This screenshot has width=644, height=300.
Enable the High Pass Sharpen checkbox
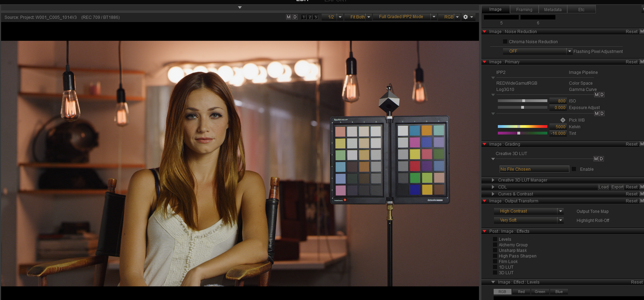pos(495,256)
